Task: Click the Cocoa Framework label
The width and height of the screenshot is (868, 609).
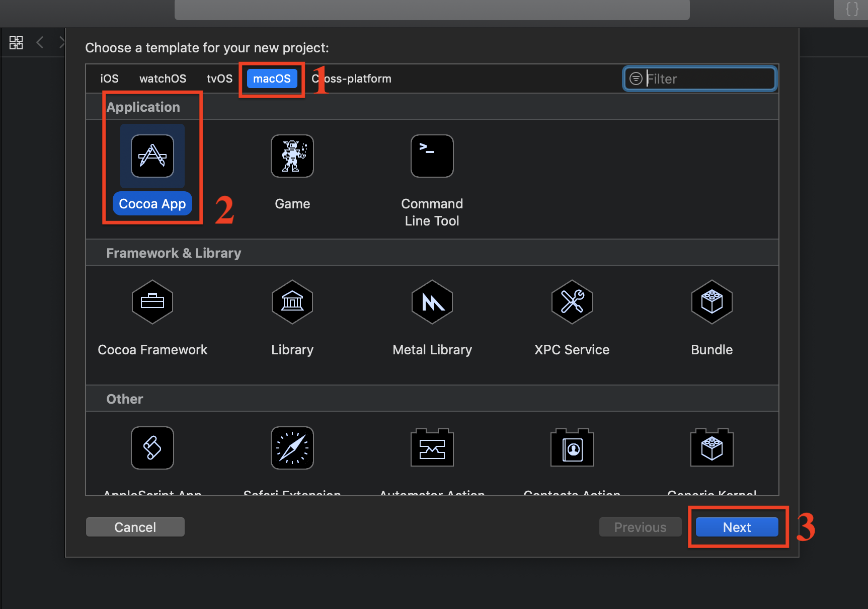Action: tap(152, 350)
